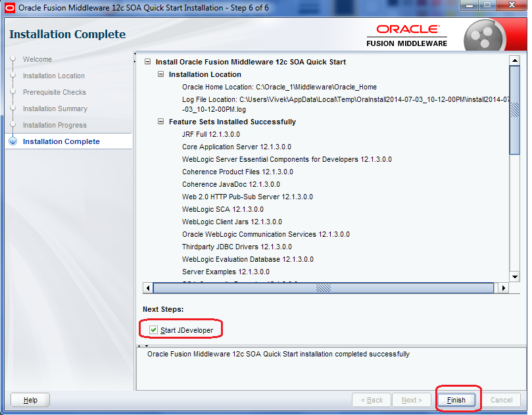Image resolution: width=532 pixels, height=415 pixels.
Task: Collapse the Install Oracle Fusion Middleware node
Action: coord(147,62)
